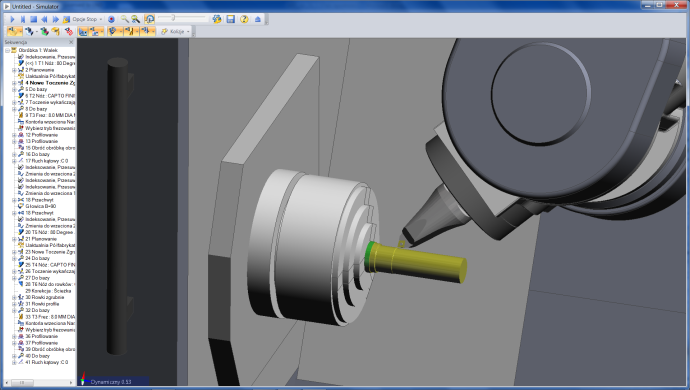
Task: Open the Kolizje dropdown arrow
Action: pyautogui.click(x=188, y=32)
